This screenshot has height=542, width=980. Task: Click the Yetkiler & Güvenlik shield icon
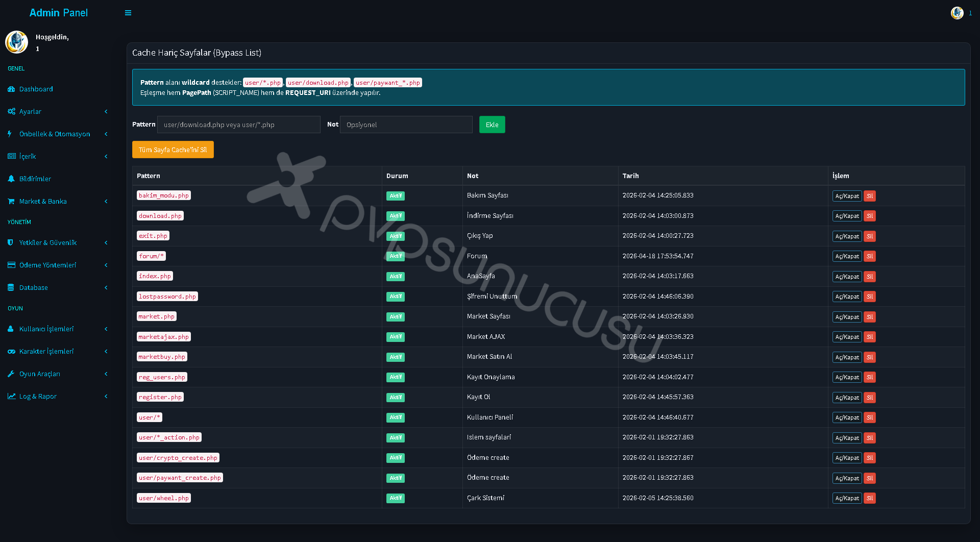coord(10,243)
